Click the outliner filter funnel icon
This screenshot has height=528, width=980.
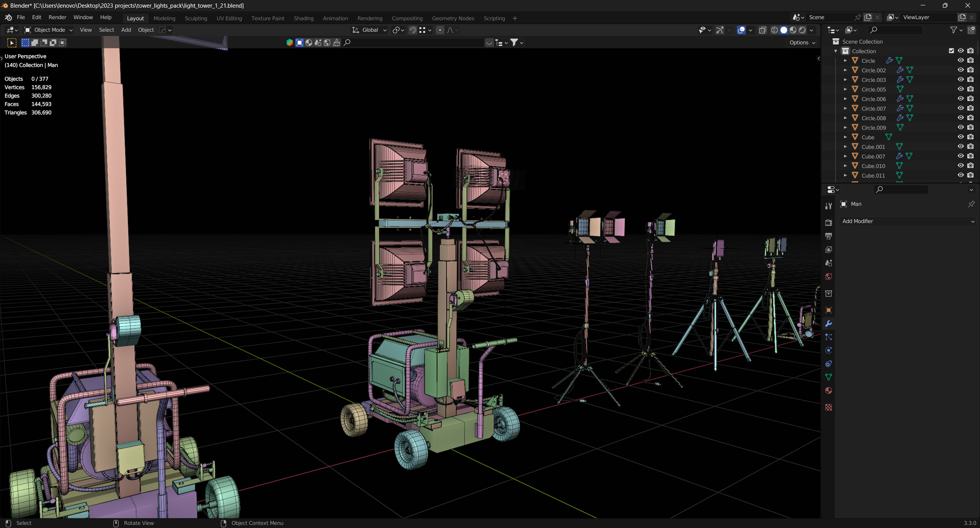[954, 30]
